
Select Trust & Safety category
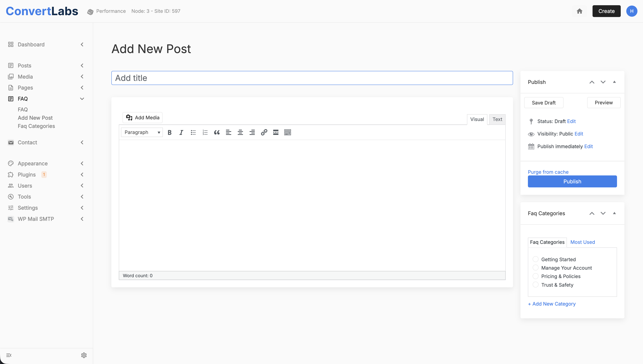pos(535,284)
